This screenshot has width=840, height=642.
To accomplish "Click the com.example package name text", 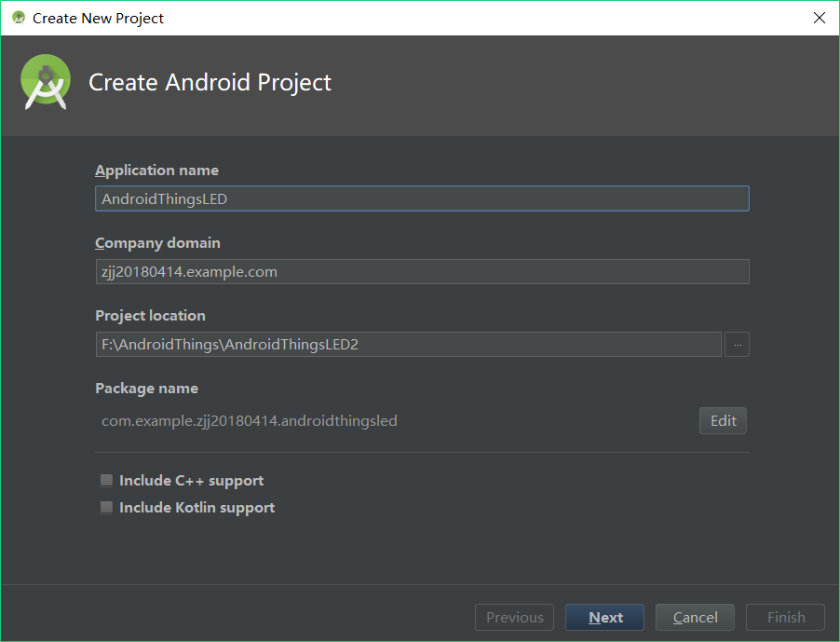I will pos(250,421).
